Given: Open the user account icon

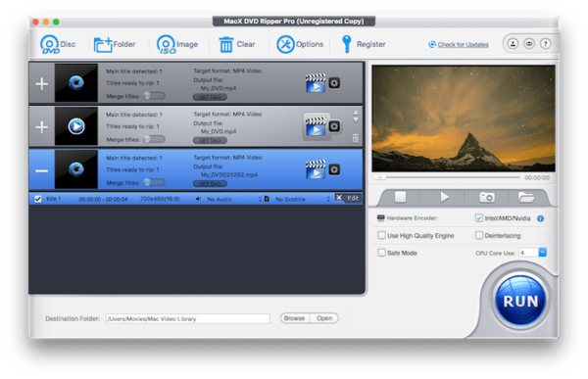Looking at the screenshot, I should (513, 44).
